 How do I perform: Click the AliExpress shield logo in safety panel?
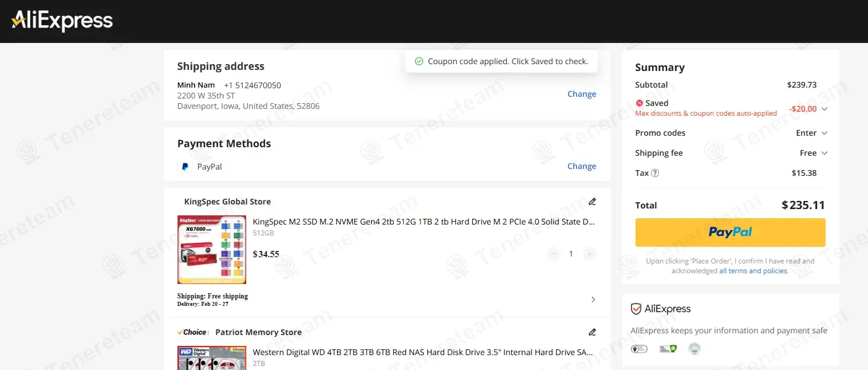[661, 309]
